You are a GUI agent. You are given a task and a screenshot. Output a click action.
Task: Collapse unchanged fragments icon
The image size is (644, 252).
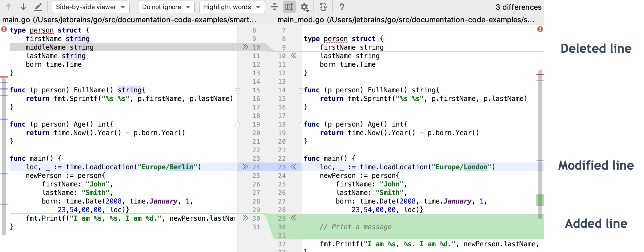tap(275, 7)
